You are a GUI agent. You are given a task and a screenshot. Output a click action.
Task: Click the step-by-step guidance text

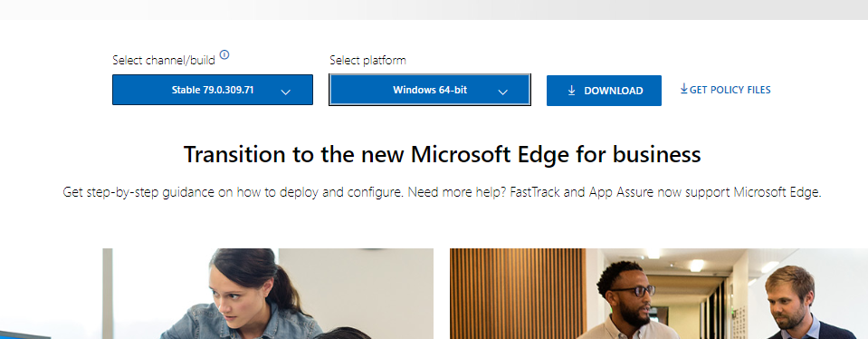pyautogui.click(x=148, y=193)
